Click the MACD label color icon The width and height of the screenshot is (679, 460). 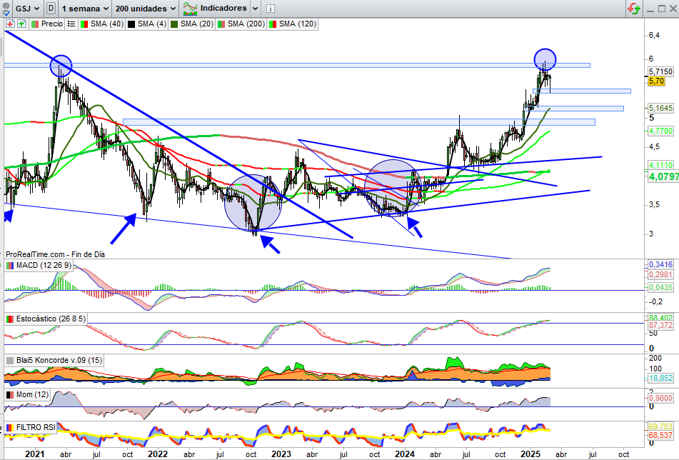click(x=10, y=266)
